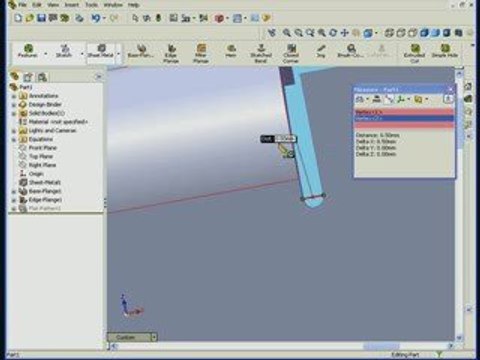
Task: Click the Base Flange tool icon
Action: (141, 52)
